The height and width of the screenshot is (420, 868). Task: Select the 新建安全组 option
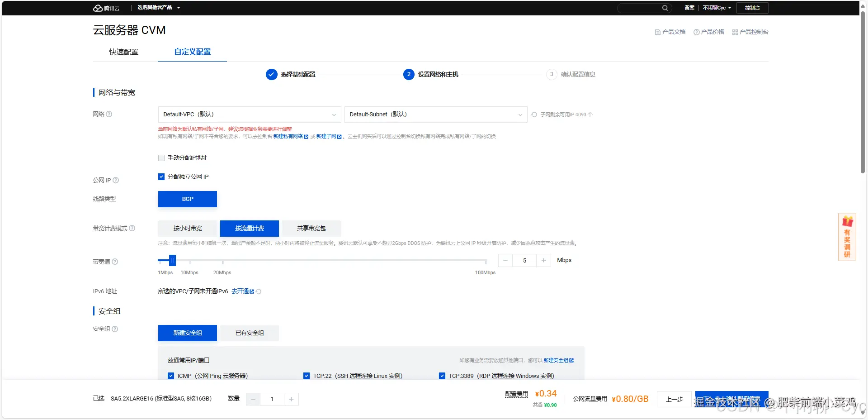pyautogui.click(x=188, y=333)
